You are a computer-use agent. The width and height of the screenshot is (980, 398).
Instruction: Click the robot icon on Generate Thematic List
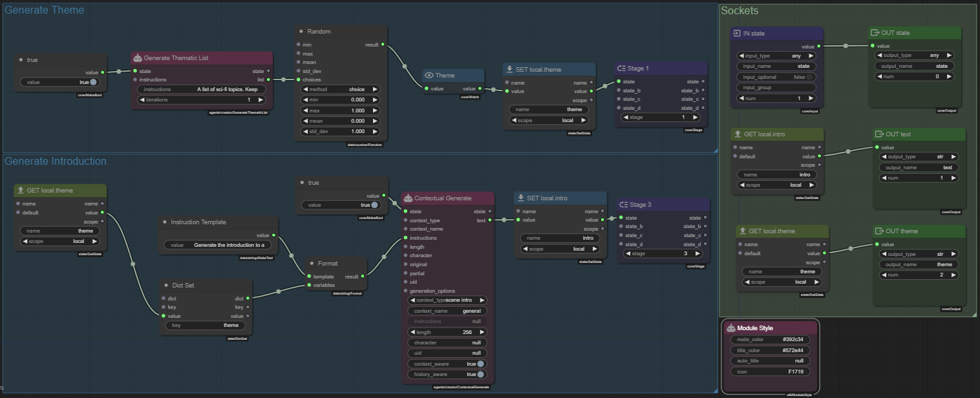coord(137,58)
